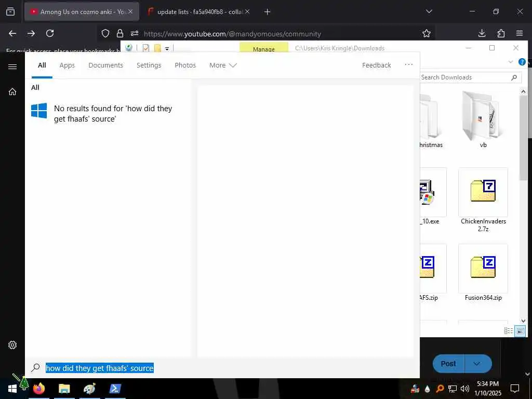
Task: List all Firefox tabs chevron
Action: [x=429, y=11]
